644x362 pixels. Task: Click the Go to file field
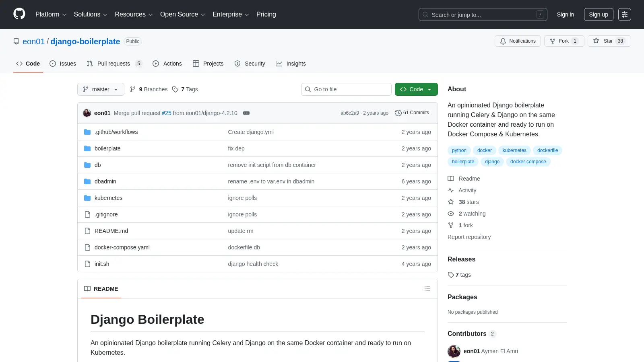(x=346, y=89)
